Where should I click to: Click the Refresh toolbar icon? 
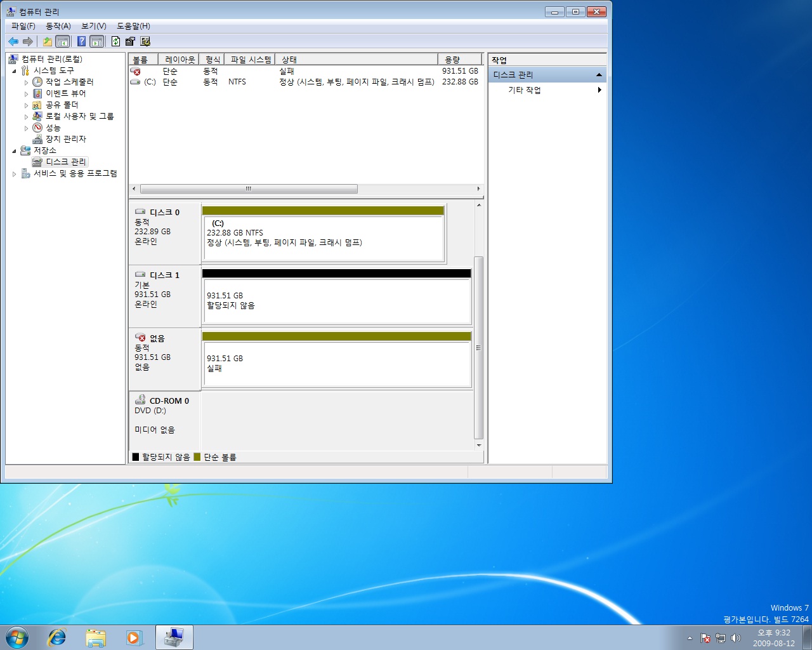[115, 41]
